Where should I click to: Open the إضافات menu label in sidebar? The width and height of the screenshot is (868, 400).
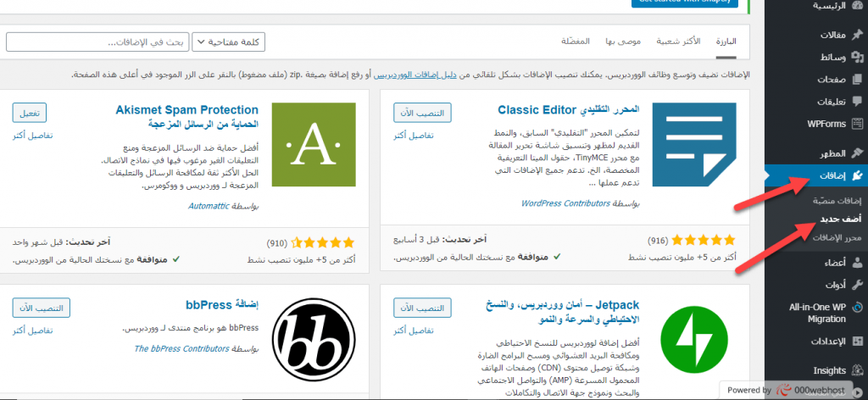pyautogui.click(x=833, y=176)
